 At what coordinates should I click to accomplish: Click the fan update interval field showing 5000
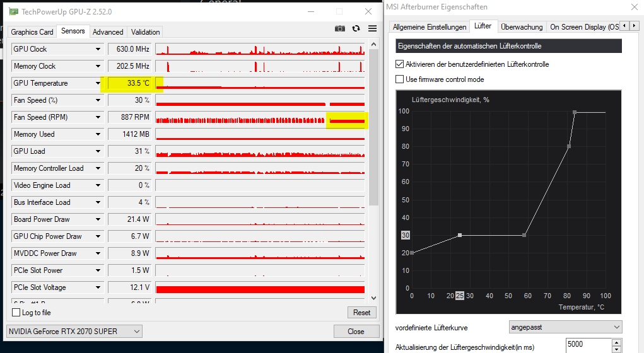pos(588,344)
